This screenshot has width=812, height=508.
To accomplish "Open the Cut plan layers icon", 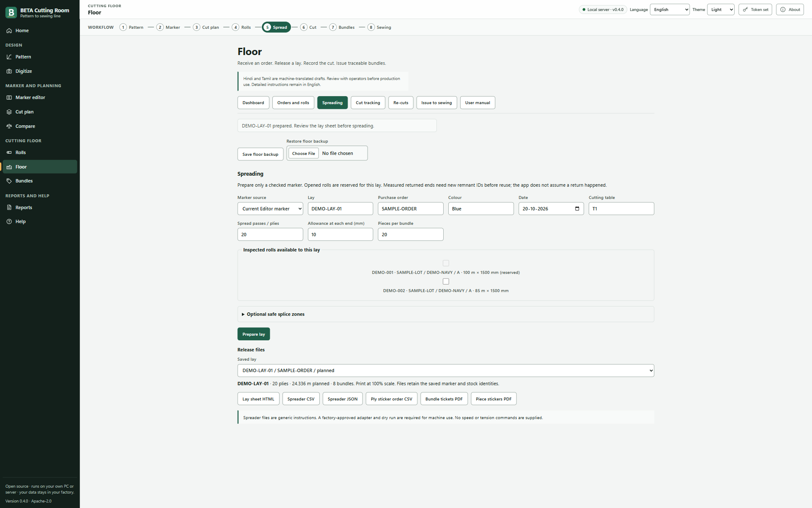I will [x=9, y=112].
